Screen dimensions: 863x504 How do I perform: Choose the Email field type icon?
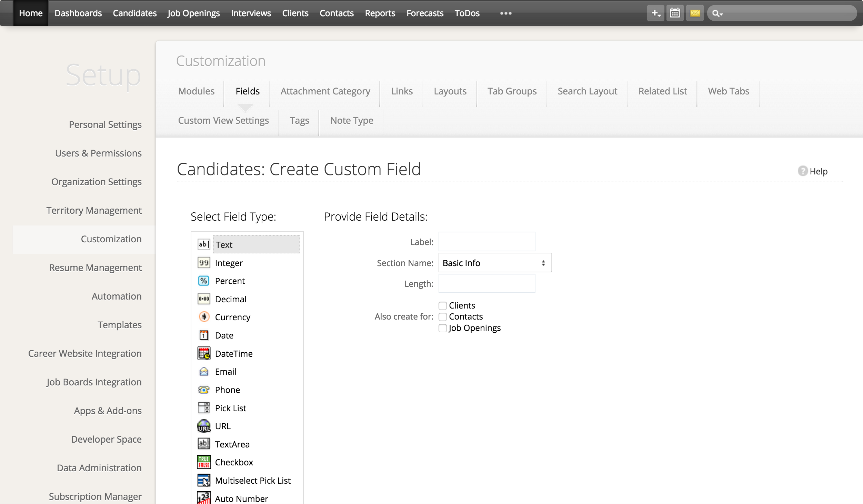click(204, 371)
